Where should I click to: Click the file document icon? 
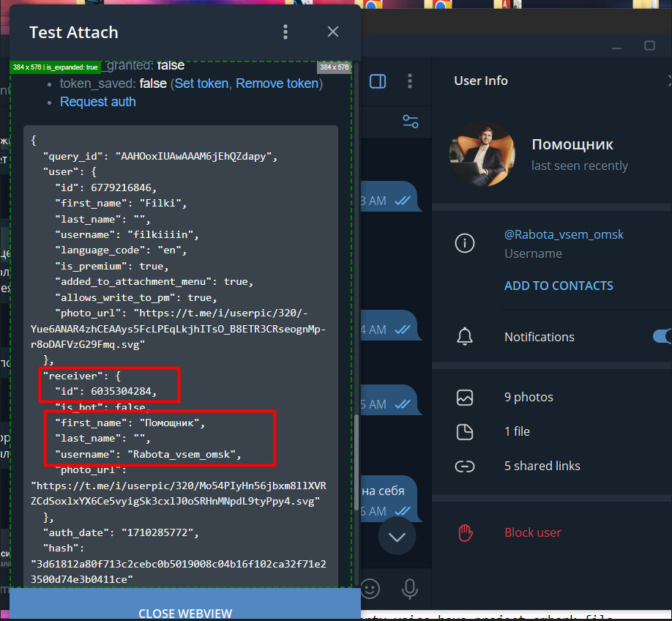click(x=465, y=431)
